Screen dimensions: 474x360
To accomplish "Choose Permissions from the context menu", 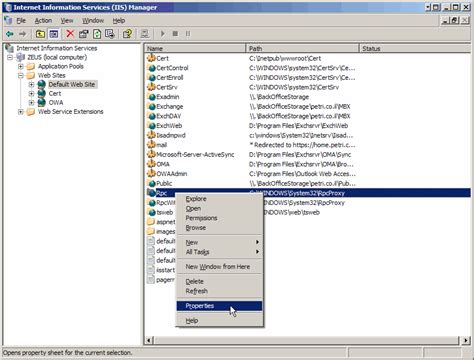I will click(x=219, y=218).
